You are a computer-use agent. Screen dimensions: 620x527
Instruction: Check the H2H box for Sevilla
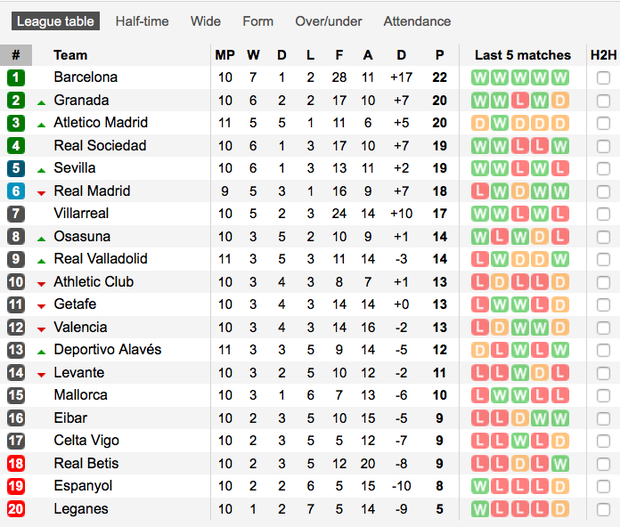(x=603, y=168)
